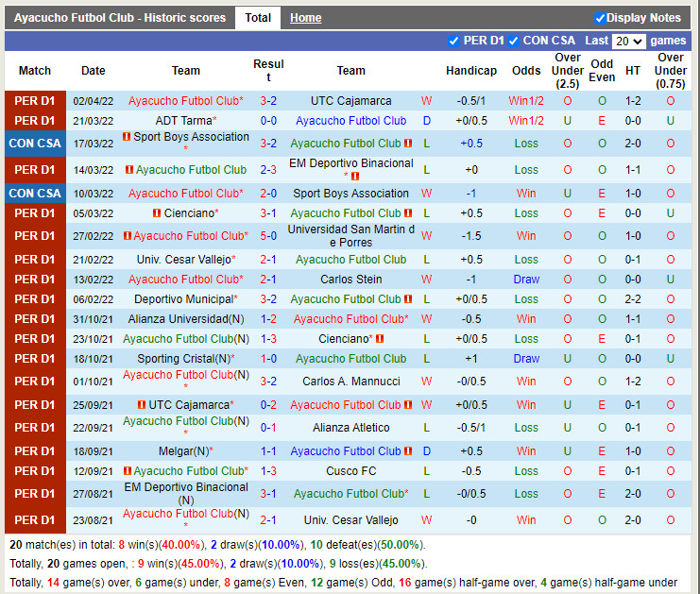Click red card icon beside Sport Boys Association
The width and height of the screenshot is (700, 594).
coord(127,137)
